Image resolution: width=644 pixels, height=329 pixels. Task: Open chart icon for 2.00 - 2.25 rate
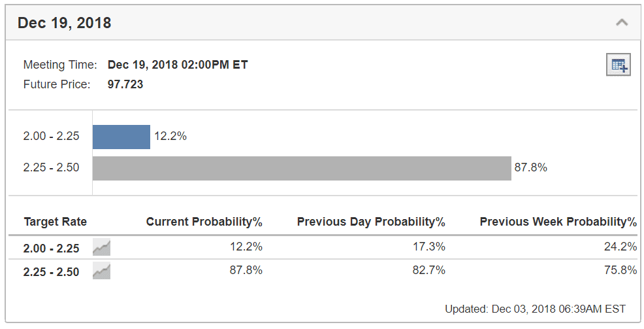101,247
